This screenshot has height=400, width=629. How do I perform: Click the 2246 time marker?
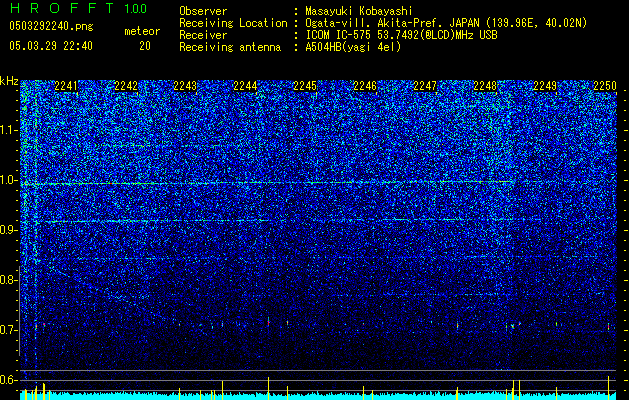(x=365, y=86)
